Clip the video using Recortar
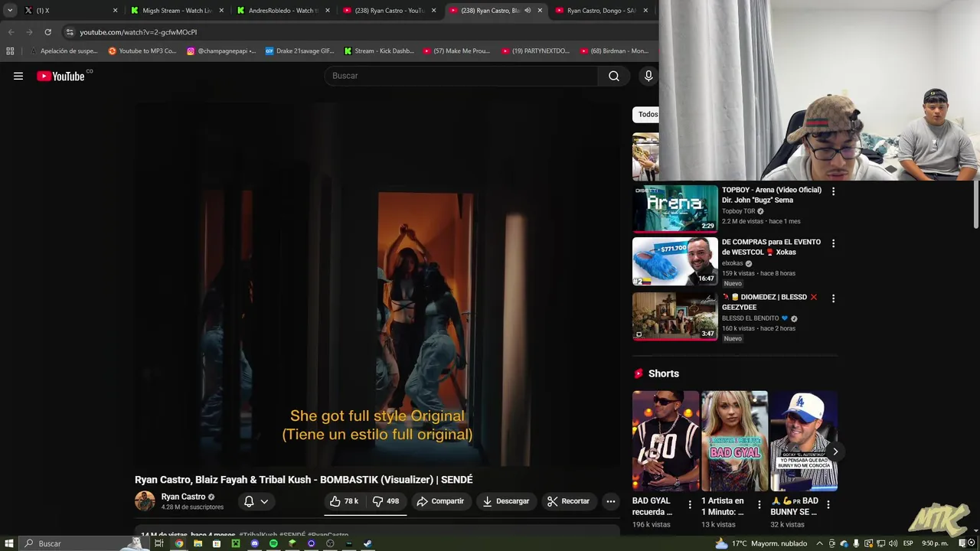 568,501
